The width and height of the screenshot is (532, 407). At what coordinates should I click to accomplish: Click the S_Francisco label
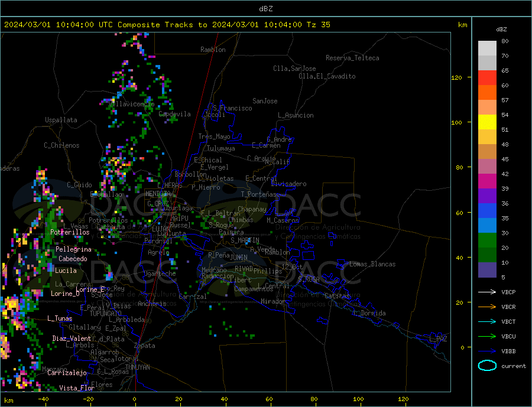(x=232, y=108)
